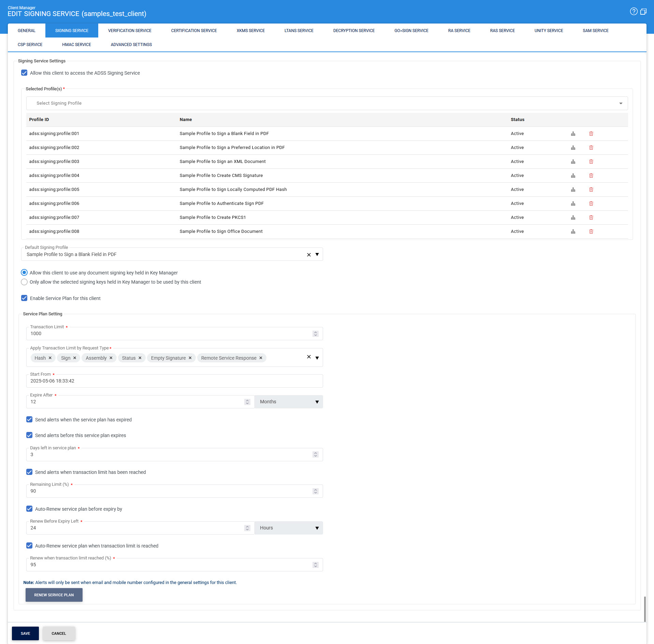654x644 pixels.
Task: Delete signing profile 001 with trash icon
Action: coord(591,134)
